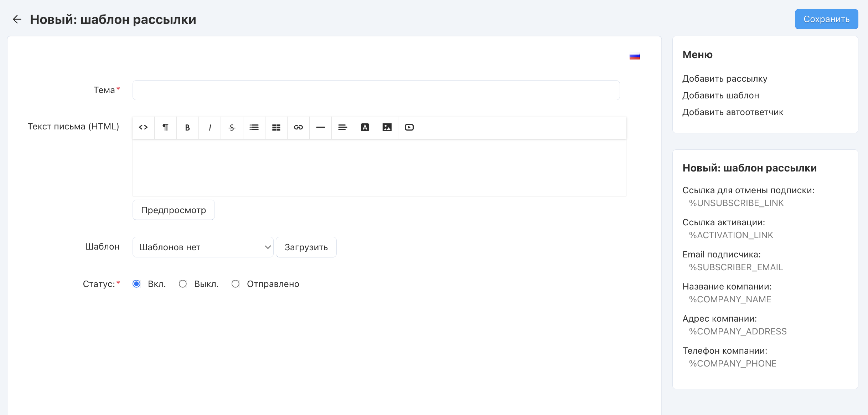Open paragraph format tool in editor
The image size is (868, 415).
pos(165,127)
